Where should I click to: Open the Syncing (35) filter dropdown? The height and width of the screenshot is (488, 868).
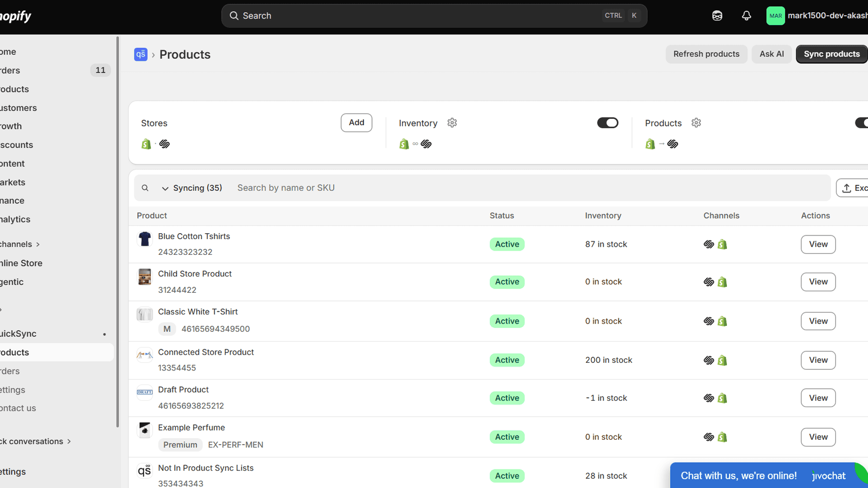192,188
